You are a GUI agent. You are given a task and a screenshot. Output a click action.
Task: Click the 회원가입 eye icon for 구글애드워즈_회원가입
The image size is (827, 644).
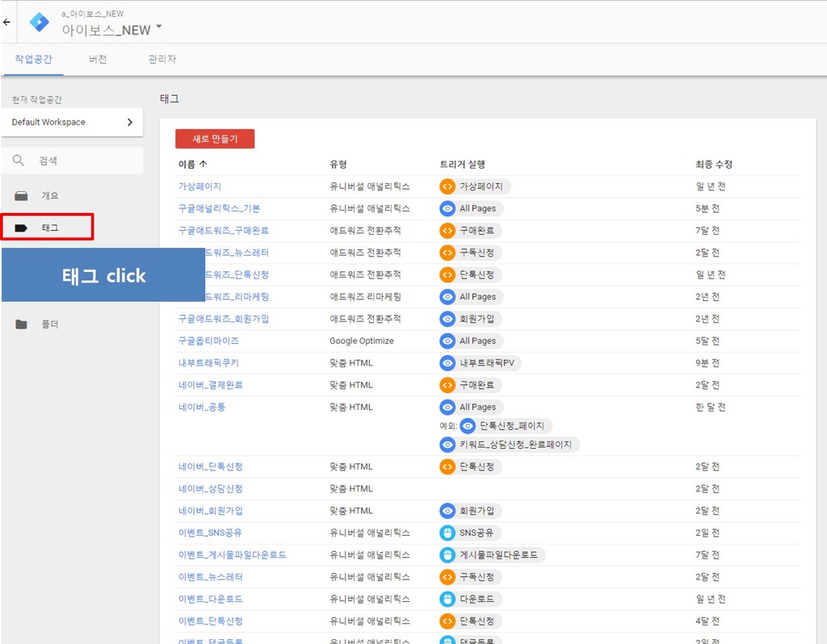447,319
